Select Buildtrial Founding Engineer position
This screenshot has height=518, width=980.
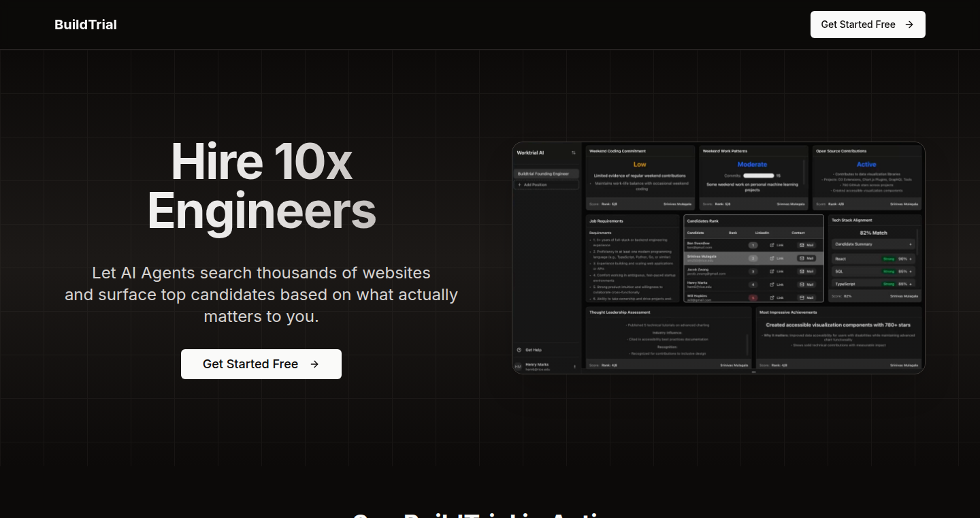pyautogui.click(x=546, y=174)
